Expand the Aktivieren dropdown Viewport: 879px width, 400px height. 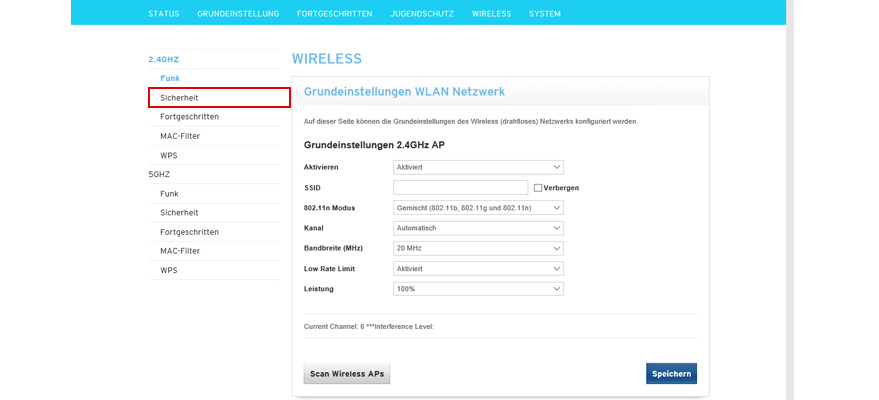478,167
